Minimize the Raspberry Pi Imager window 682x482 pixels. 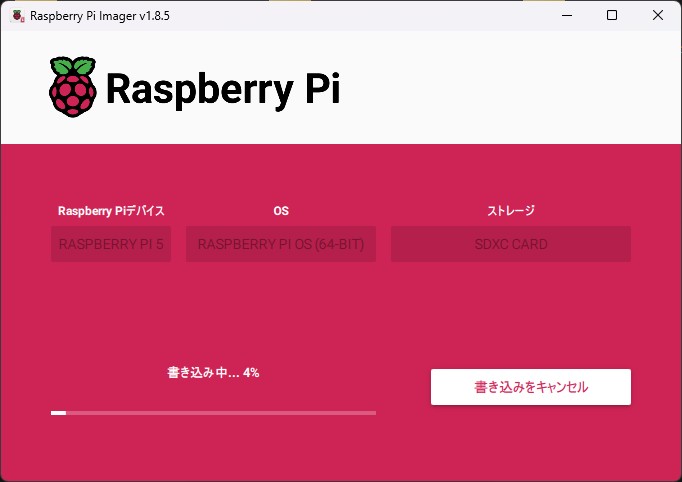coord(566,16)
